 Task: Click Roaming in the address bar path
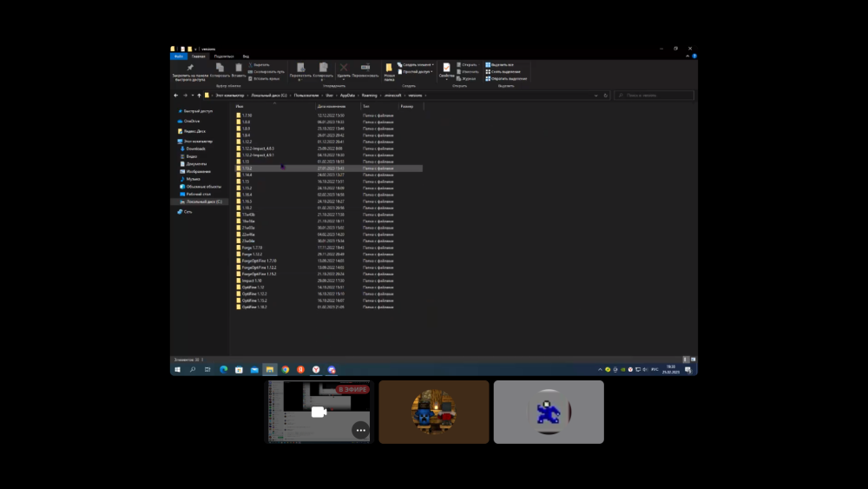click(369, 96)
